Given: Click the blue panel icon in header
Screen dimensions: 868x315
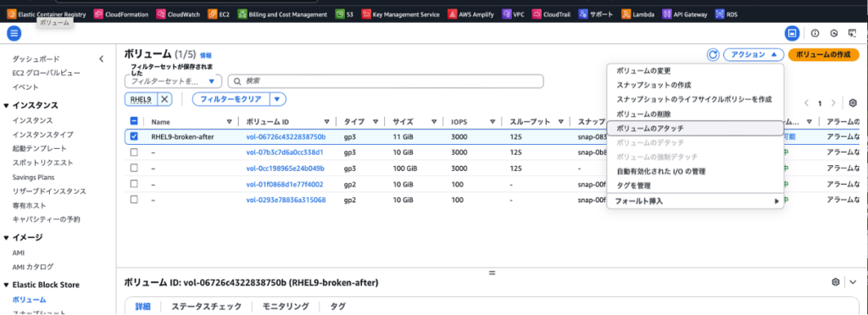Looking at the screenshot, I should pos(793,34).
